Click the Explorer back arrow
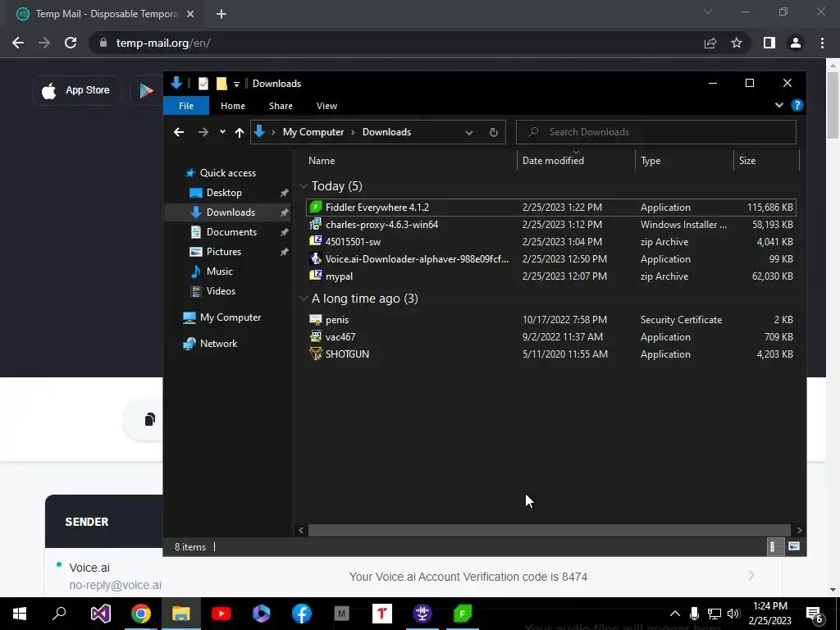 coord(179,132)
